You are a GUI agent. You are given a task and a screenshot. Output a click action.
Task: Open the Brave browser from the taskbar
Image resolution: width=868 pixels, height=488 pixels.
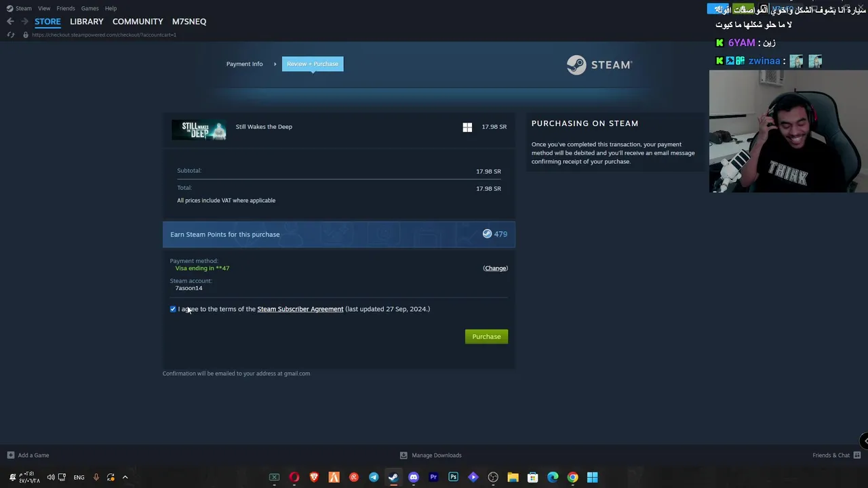coord(314,477)
